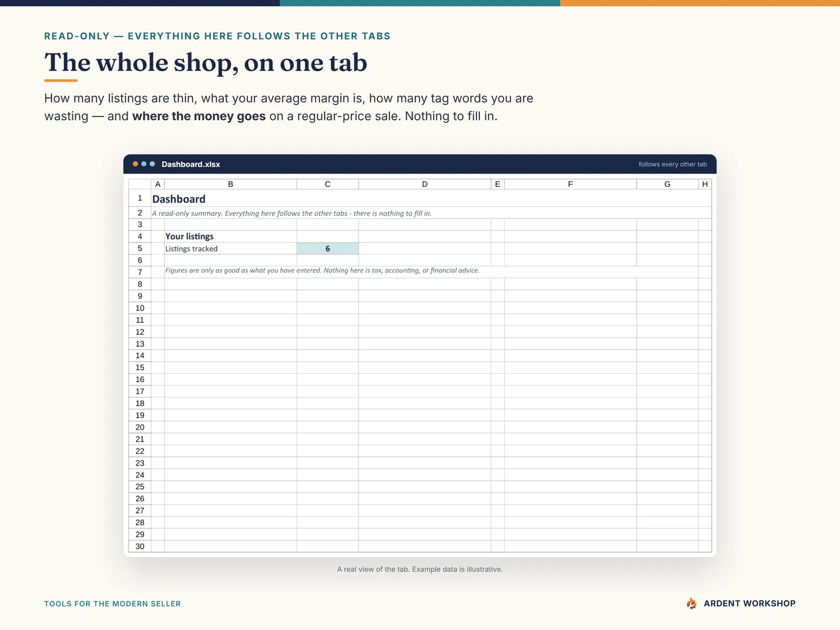Select row 20 header
Screen dimensions: 840x630
[140, 427]
